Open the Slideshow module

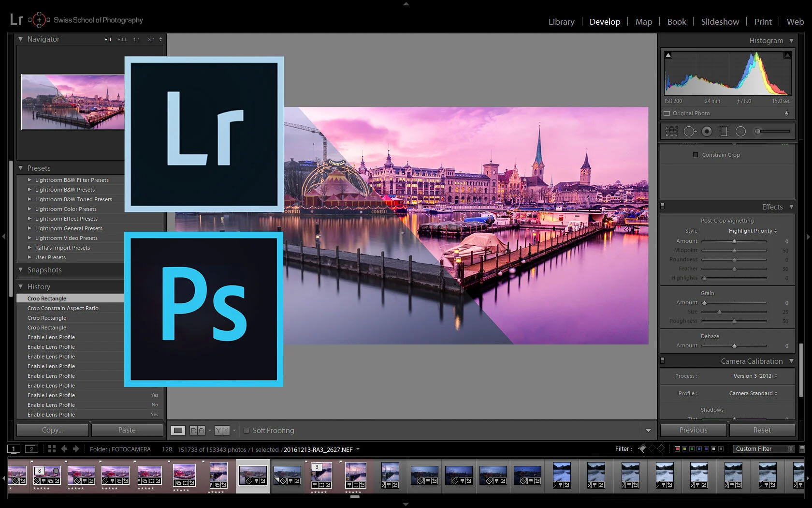(720, 22)
